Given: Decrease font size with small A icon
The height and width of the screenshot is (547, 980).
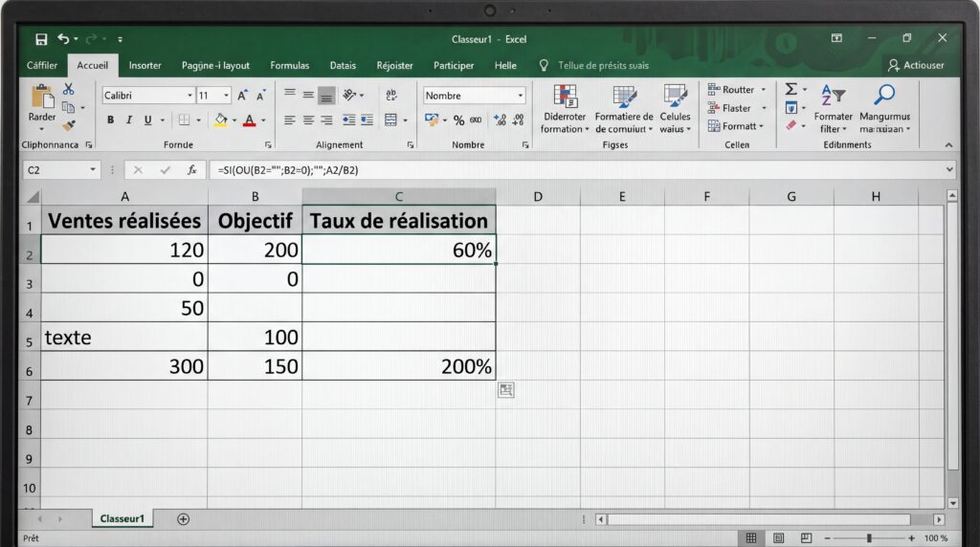Looking at the screenshot, I should click(x=260, y=96).
